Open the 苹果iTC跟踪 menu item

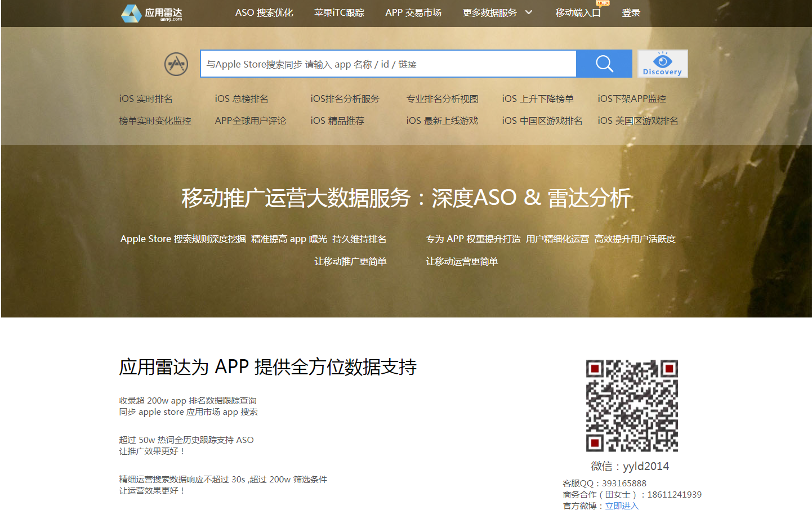point(338,12)
